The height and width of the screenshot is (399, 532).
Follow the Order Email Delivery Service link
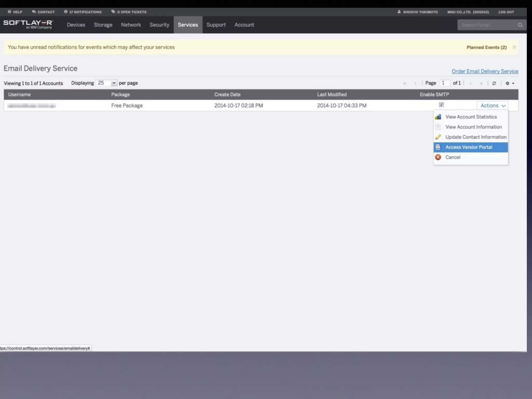point(485,71)
